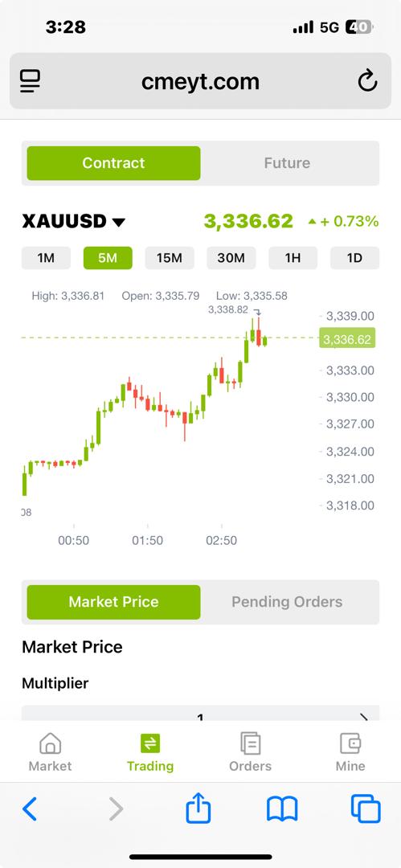Switch to Pending Orders
The width and height of the screenshot is (401, 868).
[x=287, y=602]
